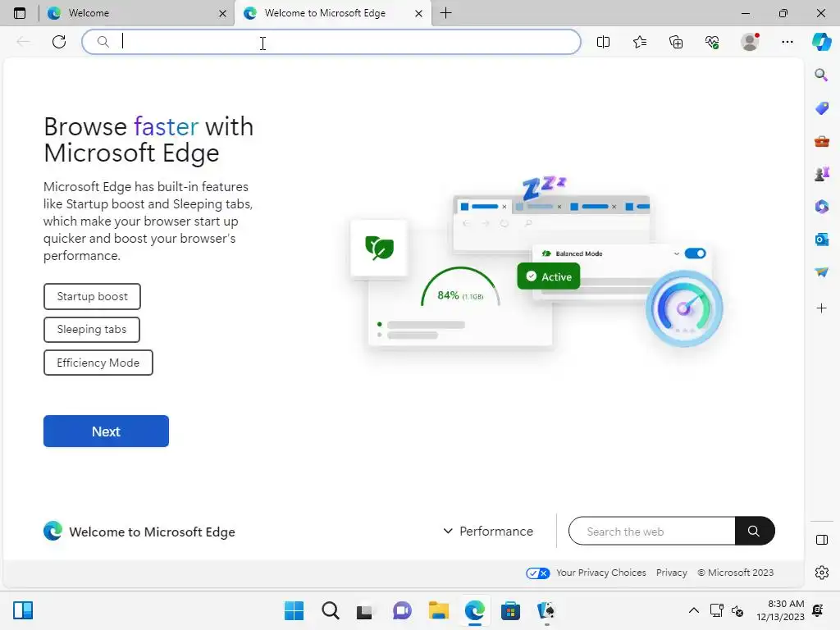Screen dimensions: 840x630
Task: Open sidebar Microsoft 365 icon
Action: [821, 207]
